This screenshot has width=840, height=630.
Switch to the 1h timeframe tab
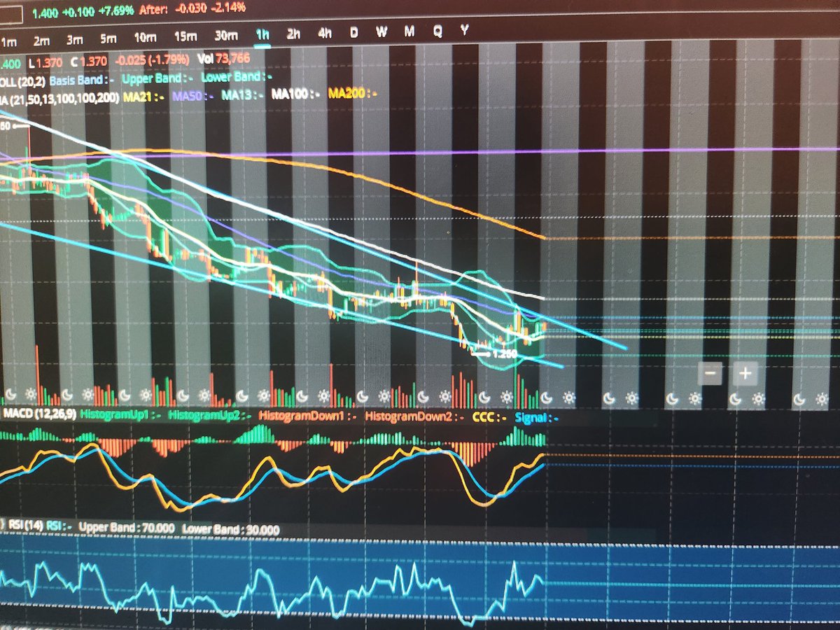[262, 32]
